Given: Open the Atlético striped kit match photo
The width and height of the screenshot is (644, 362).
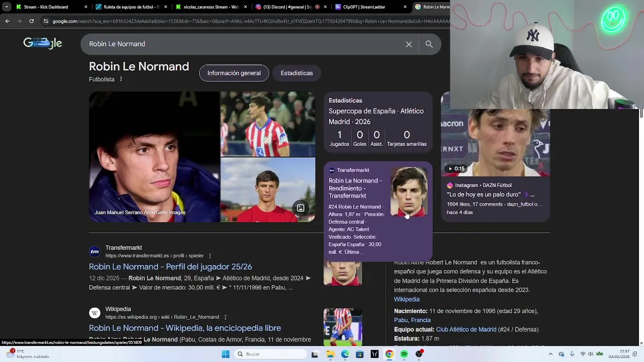Looking at the screenshot, I should (x=268, y=124).
